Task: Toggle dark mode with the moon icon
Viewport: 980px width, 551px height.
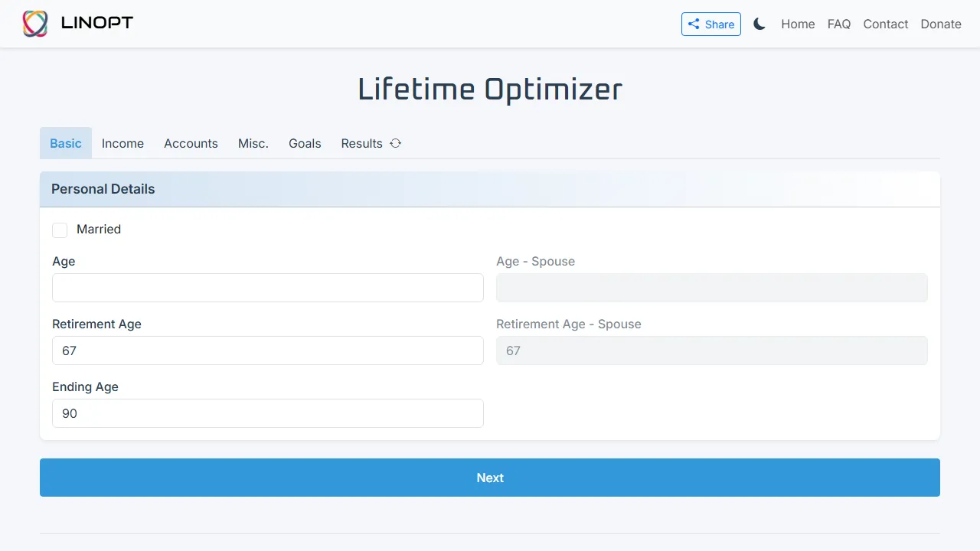Action: point(759,24)
